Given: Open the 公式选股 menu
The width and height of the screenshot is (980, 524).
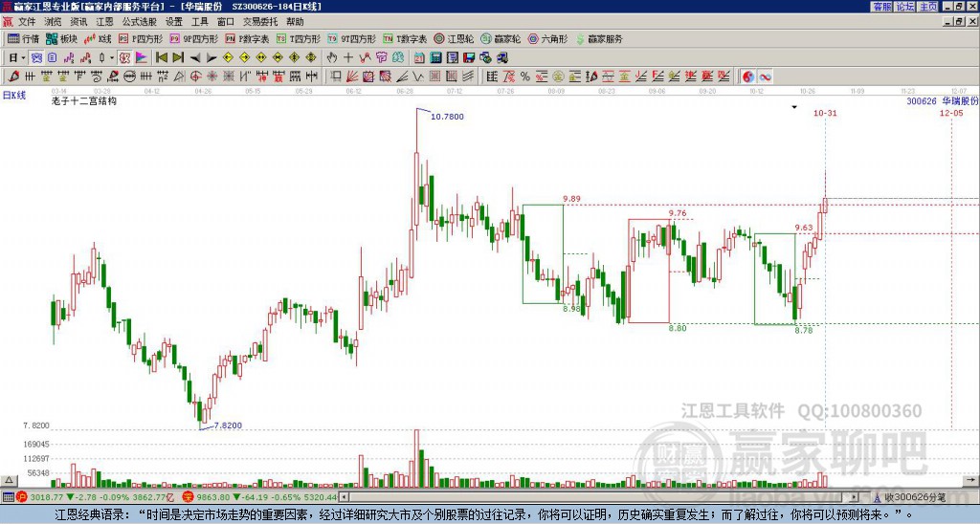Looking at the screenshot, I should coord(140,22).
